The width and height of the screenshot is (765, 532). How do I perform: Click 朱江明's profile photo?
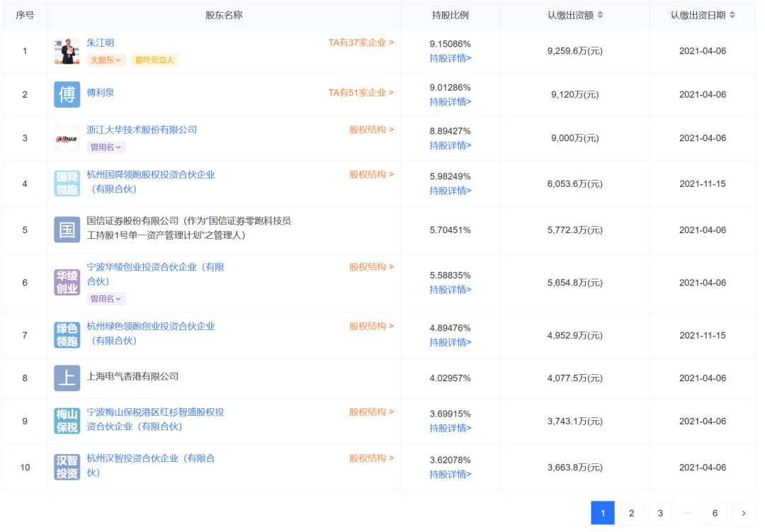pyautogui.click(x=67, y=50)
